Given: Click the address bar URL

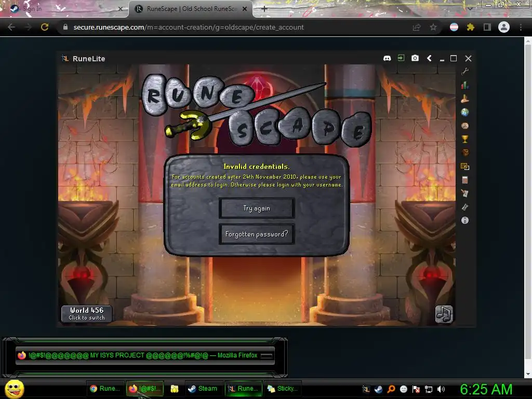Looking at the screenshot, I should point(188,27).
